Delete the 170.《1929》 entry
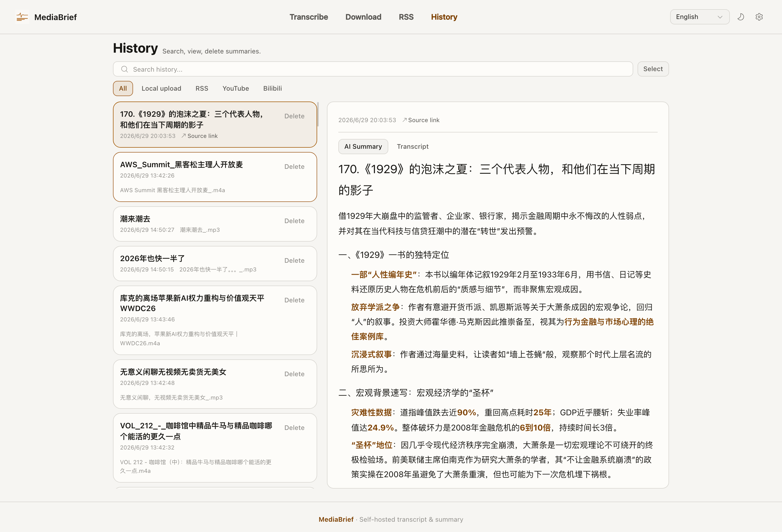Screen dimensions: 782x532 point(294,116)
